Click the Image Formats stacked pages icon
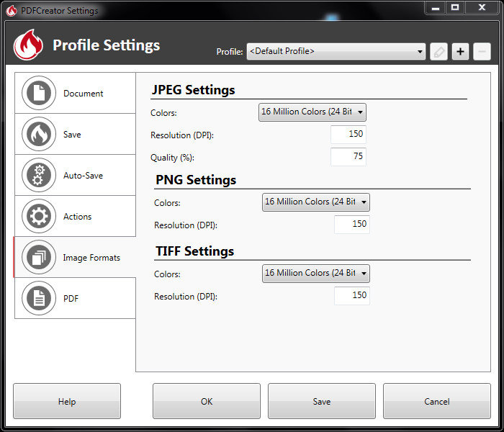 [x=39, y=257]
